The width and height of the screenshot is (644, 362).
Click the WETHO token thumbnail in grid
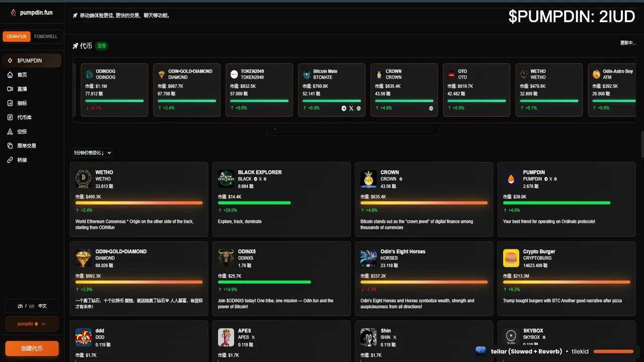[x=84, y=179]
